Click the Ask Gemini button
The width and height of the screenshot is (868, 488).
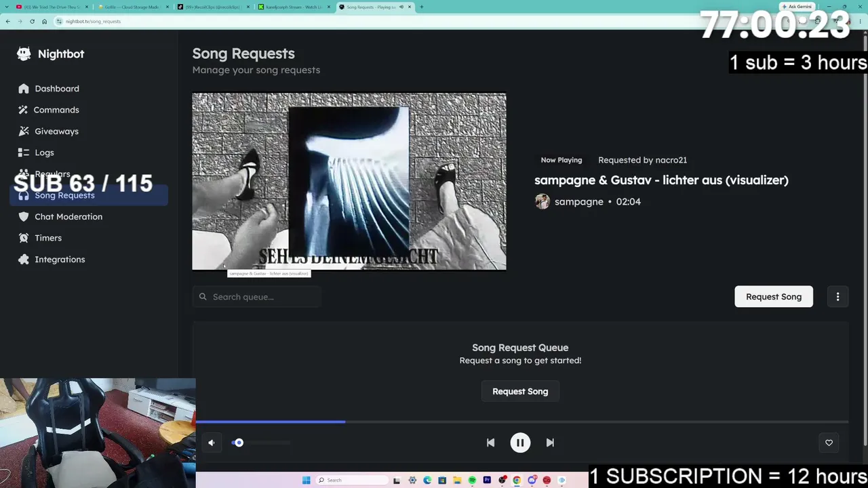(797, 7)
